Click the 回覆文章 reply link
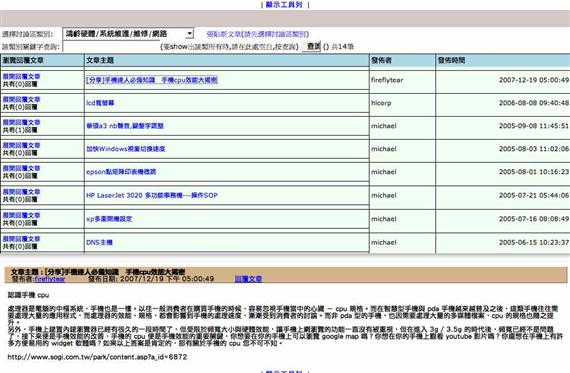The width and height of the screenshot is (570, 373). coord(248,279)
